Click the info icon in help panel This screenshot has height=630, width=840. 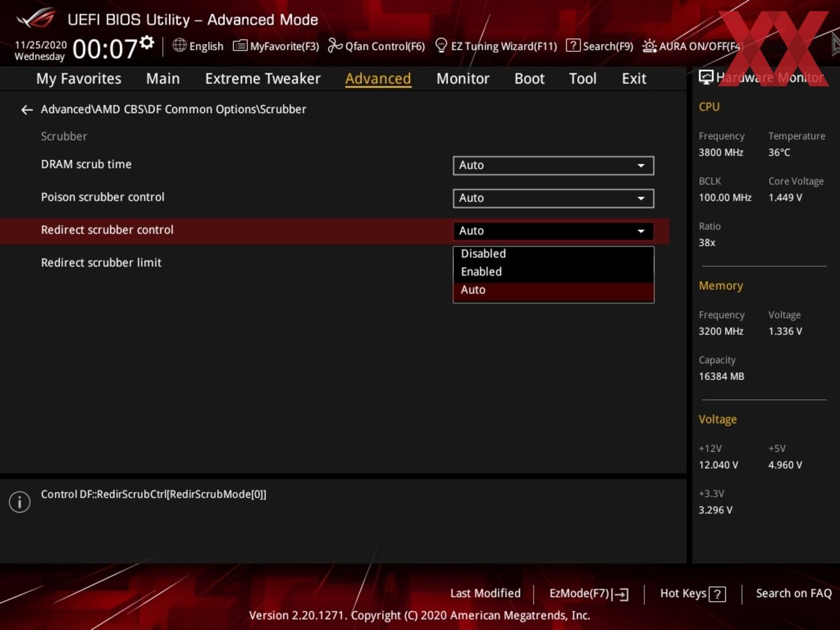pos(20,502)
